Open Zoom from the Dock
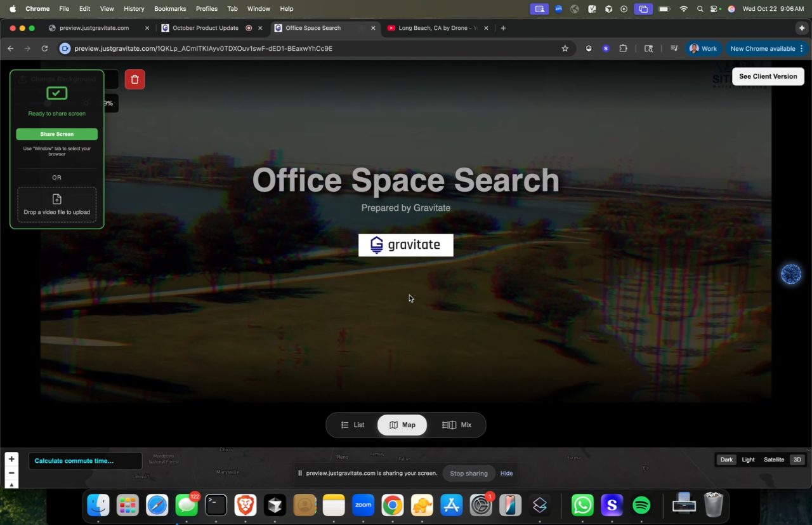The width and height of the screenshot is (812, 525). 363,505
